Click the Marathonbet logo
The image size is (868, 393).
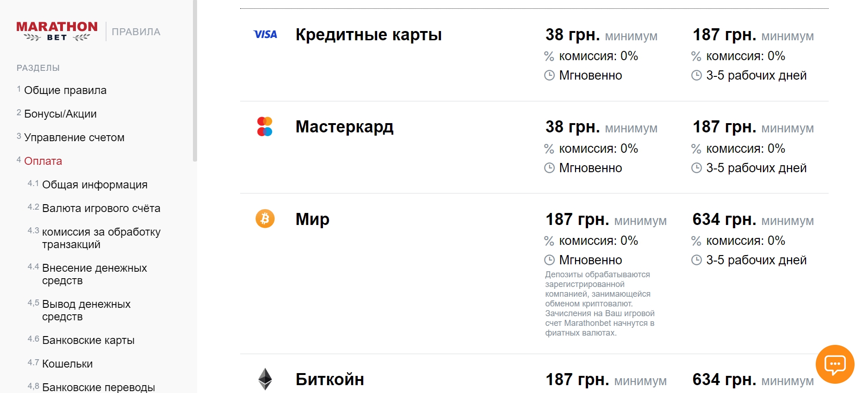coord(56,31)
